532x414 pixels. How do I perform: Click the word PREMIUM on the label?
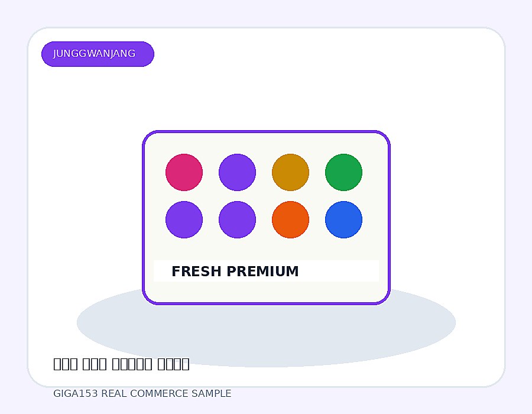[262, 271]
